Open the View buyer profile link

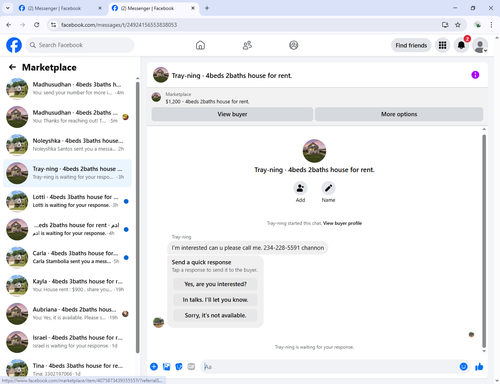342,223
